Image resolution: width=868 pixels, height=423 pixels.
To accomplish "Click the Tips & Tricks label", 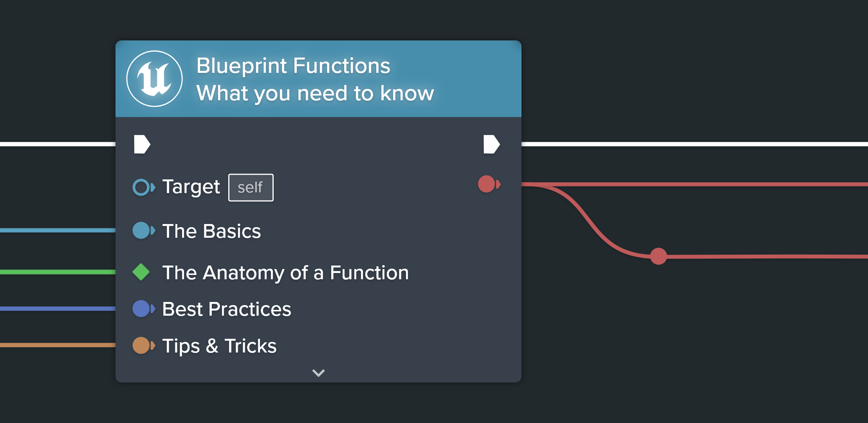I will (219, 346).
